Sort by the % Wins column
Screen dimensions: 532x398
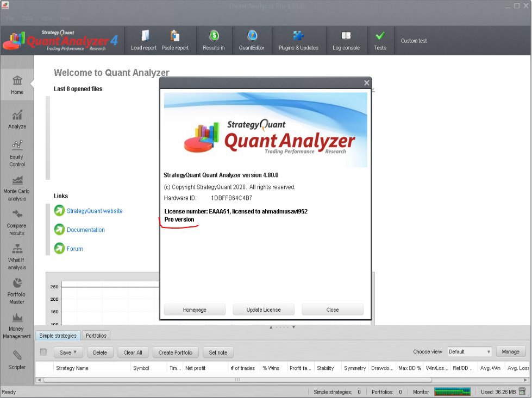273,368
